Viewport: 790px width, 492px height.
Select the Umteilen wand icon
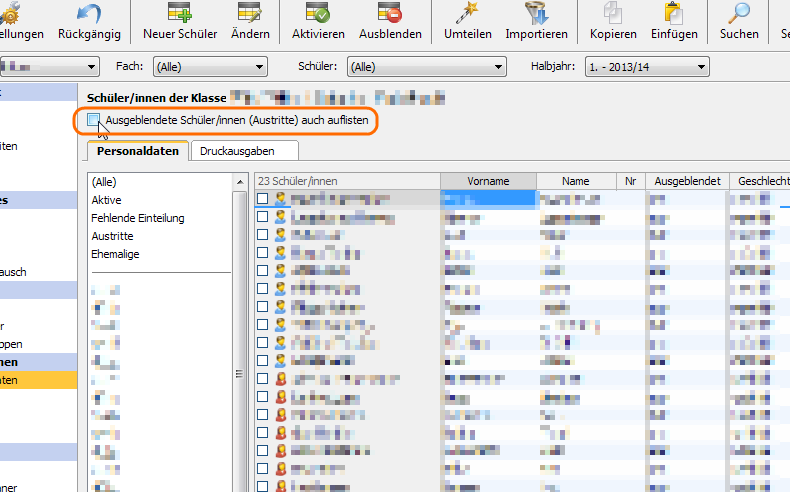click(467, 14)
